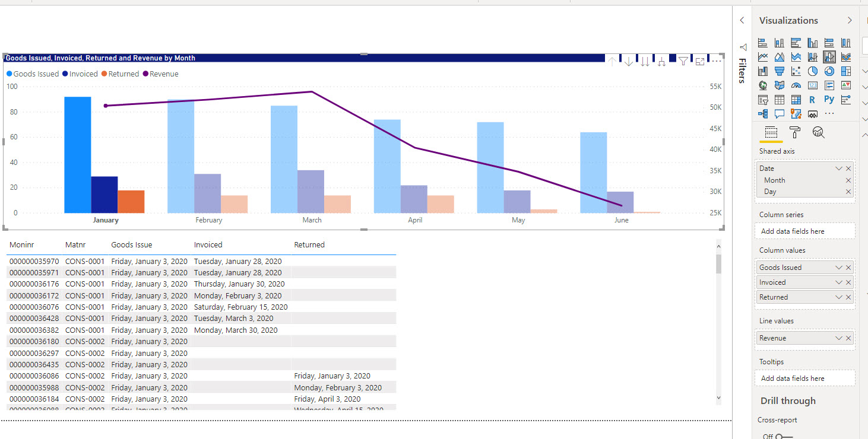Image resolution: width=868 pixels, height=439 pixels.
Task: Click Revenue legend color marker
Action: click(145, 74)
